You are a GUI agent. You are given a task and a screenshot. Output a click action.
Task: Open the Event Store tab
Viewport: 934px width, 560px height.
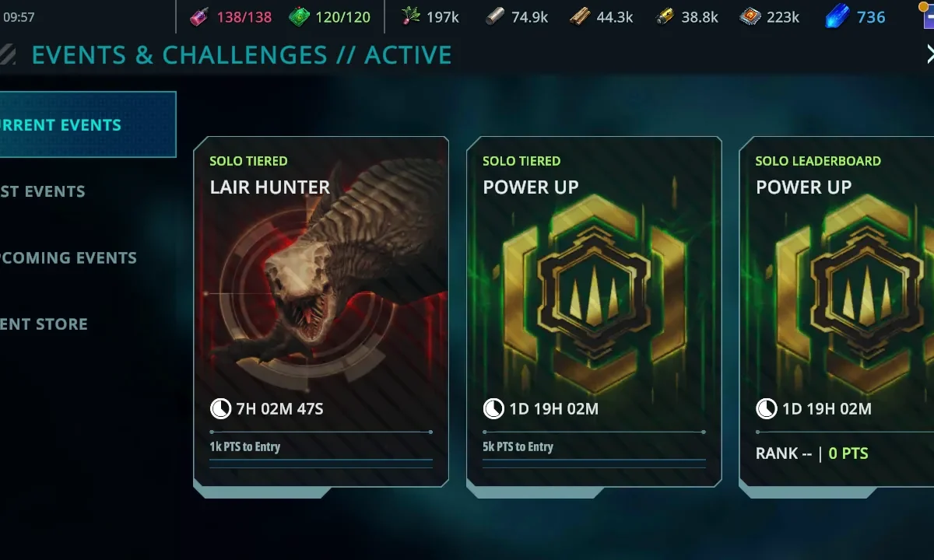pyautogui.click(x=44, y=324)
